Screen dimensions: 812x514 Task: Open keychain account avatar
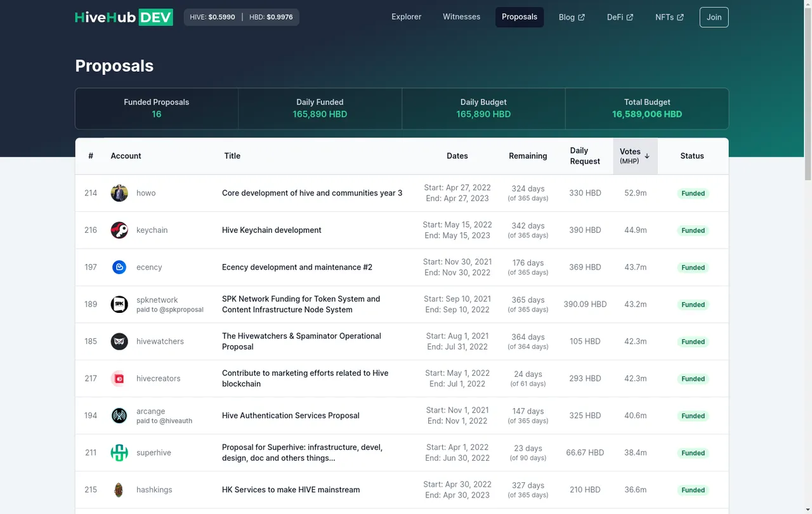[119, 230]
